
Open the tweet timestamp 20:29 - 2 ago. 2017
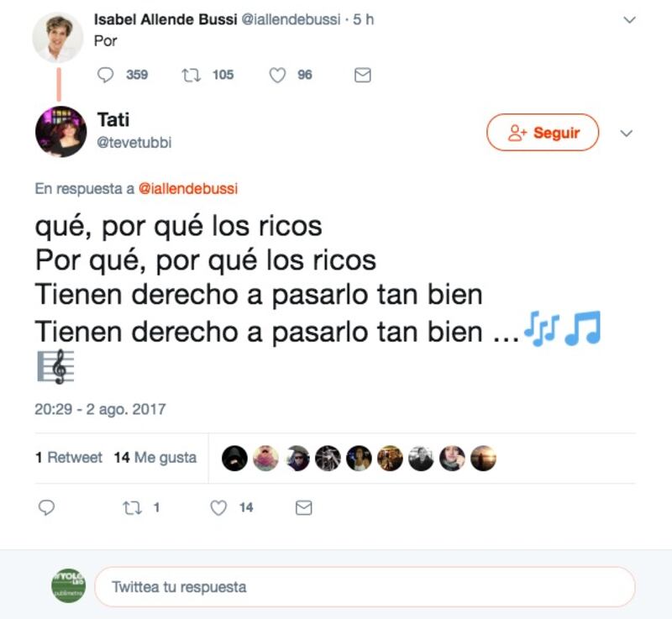coord(100,409)
